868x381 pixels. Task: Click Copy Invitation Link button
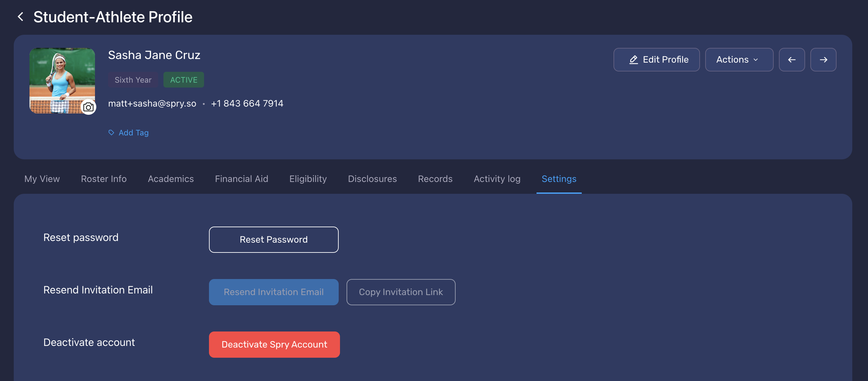coord(401,292)
